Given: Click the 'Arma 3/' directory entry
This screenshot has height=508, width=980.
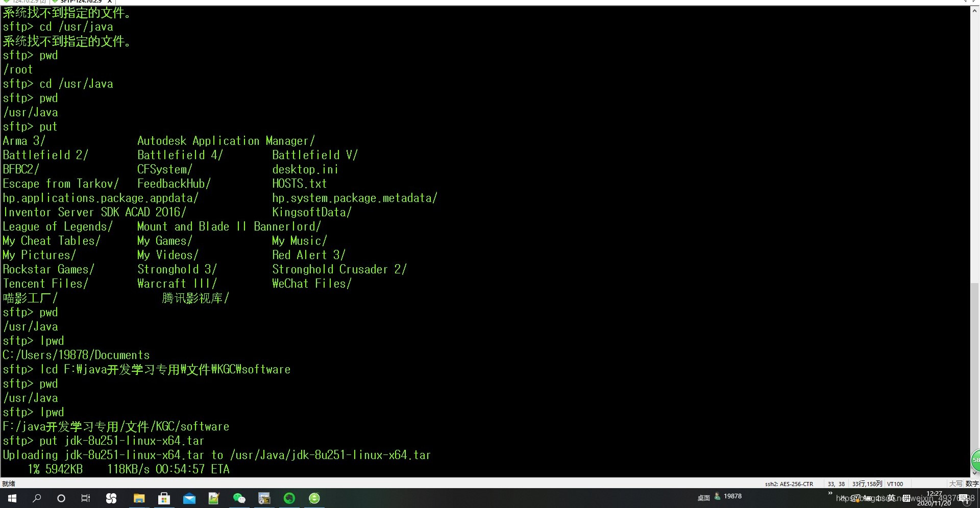Looking at the screenshot, I should point(24,141).
